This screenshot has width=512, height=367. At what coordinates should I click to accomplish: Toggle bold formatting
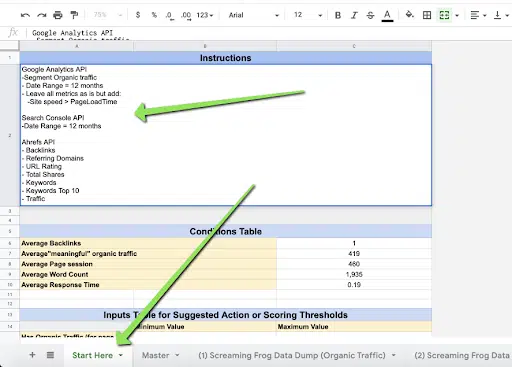pyautogui.click(x=338, y=15)
